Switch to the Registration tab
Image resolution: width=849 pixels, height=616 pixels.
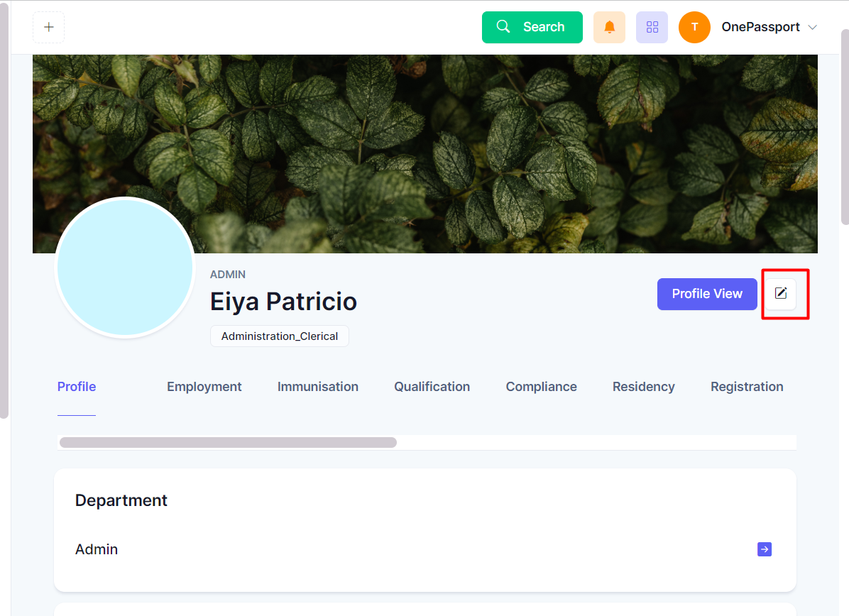(747, 387)
